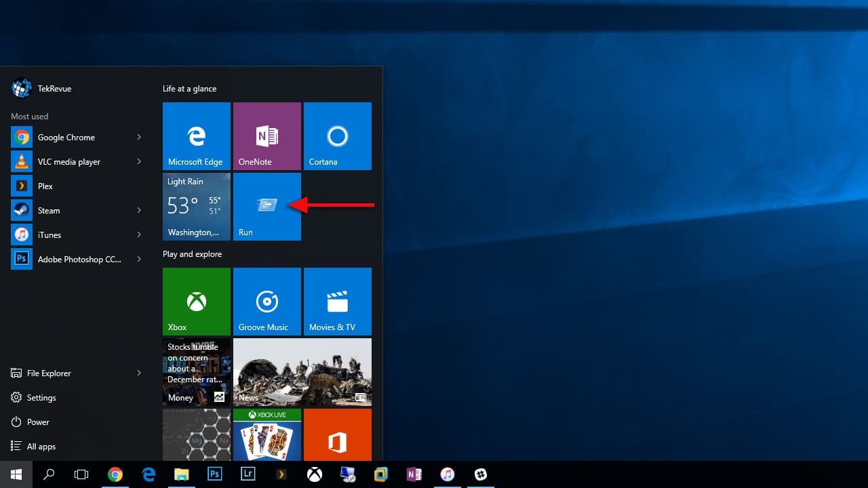
Task: Show All apps list
Action: [x=41, y=447]
